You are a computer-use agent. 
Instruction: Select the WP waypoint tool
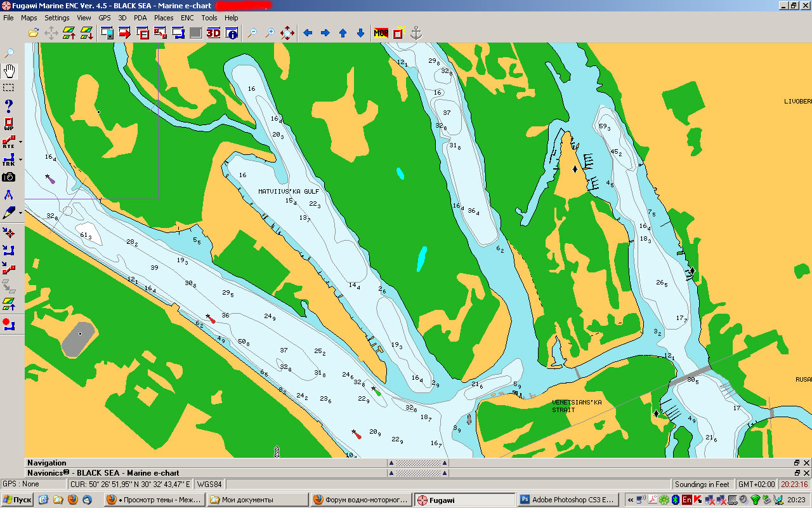coord(9,123)
